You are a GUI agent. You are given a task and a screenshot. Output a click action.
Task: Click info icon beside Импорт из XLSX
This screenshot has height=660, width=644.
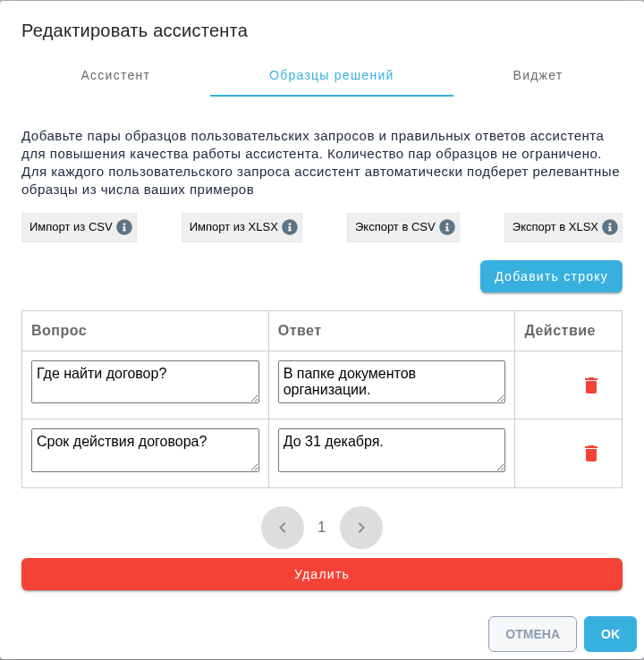[290, 227]
